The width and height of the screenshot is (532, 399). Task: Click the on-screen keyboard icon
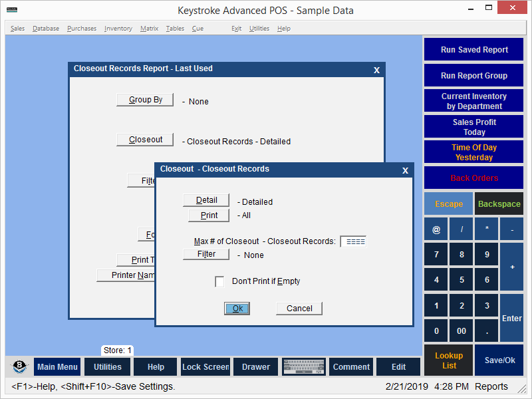(x=303, y=367)
